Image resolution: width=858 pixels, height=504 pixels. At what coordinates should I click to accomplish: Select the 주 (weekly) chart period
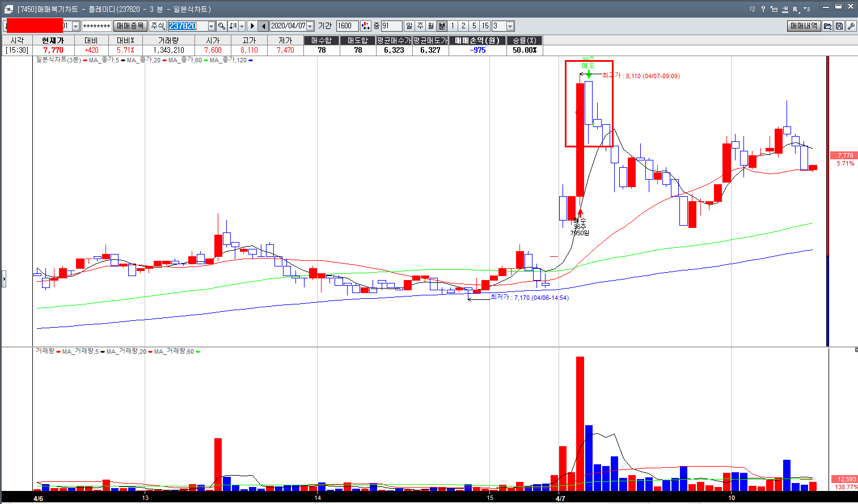(x=420, y=26)
